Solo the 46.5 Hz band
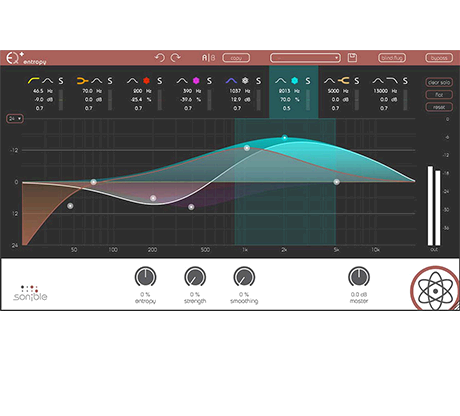The image size is (460, 416). tap(61, 81)
